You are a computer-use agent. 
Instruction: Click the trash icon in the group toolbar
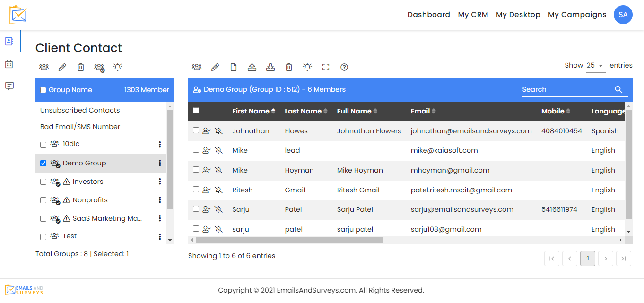(x=81, y=67)
